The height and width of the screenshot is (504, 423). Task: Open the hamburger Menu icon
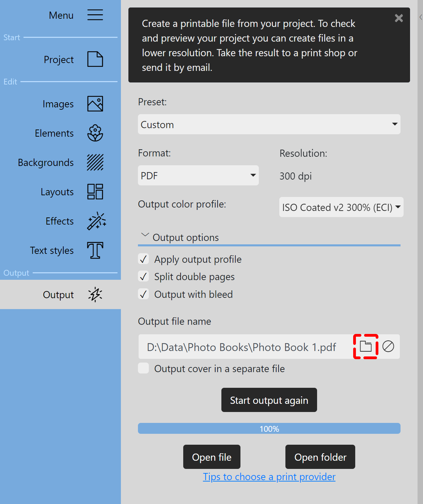coord(95,15)
